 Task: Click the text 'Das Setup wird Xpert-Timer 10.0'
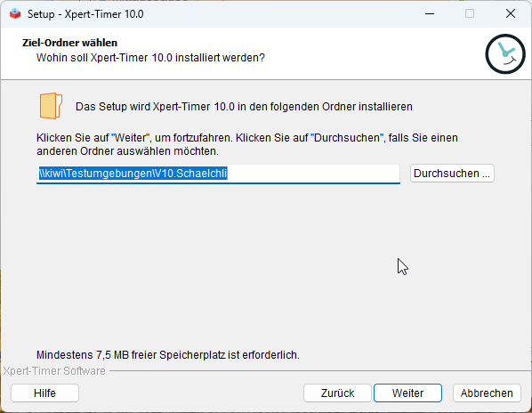coord(155,107)
